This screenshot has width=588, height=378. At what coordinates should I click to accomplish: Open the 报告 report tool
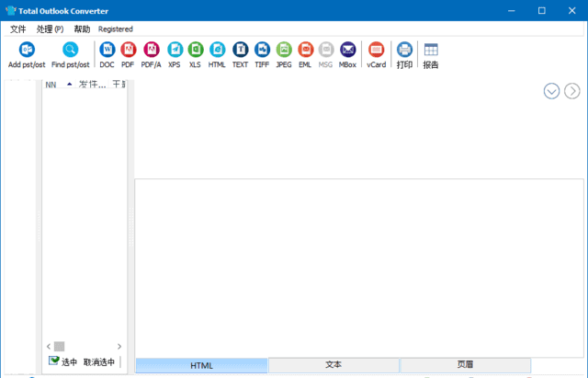coord(431,55)
